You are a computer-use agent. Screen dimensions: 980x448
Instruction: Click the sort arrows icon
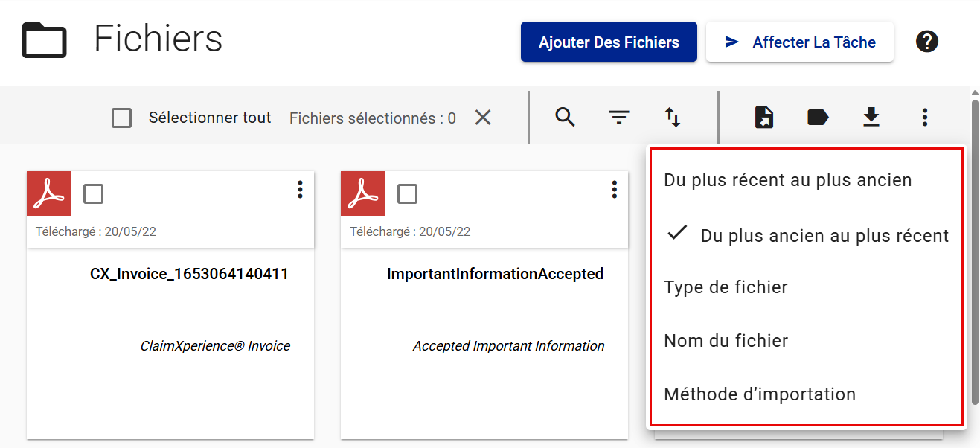click(x=673, y=117)
